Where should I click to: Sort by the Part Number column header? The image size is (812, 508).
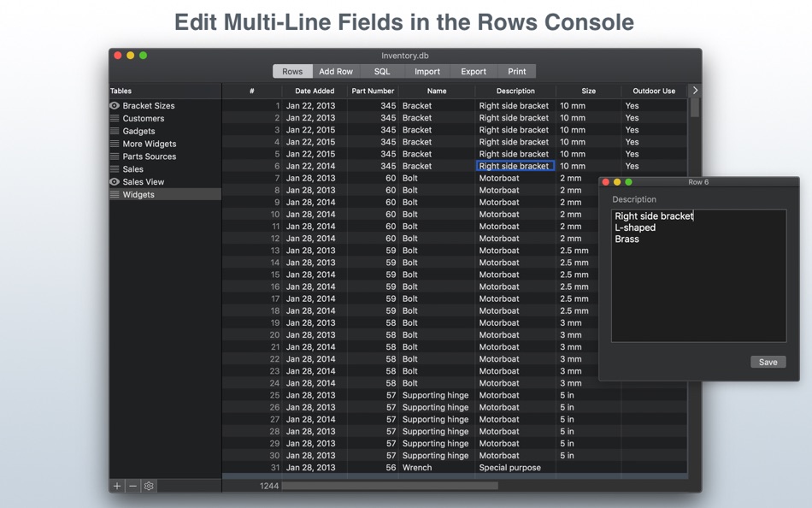click(373, 91)
